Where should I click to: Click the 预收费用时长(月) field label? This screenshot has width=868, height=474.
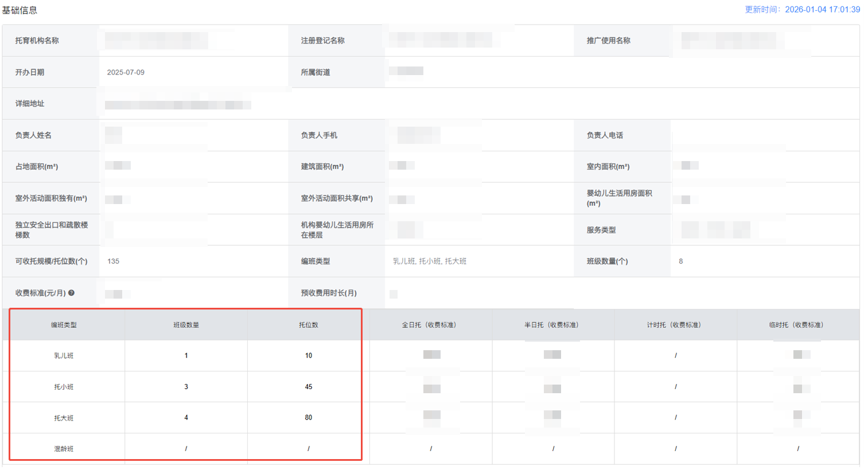coord(329,293)
